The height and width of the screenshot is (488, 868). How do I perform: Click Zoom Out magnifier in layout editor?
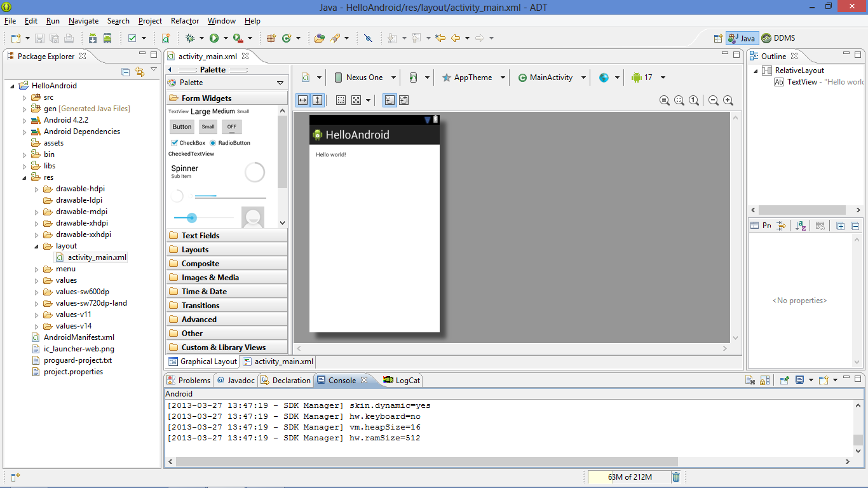click(714, 100)
